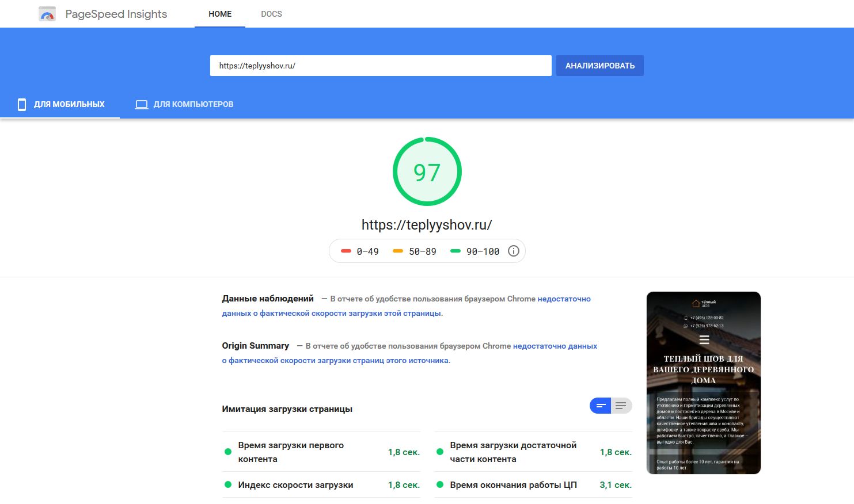
Task: Click the Данные наблюдений label
Action: (268, 299)
